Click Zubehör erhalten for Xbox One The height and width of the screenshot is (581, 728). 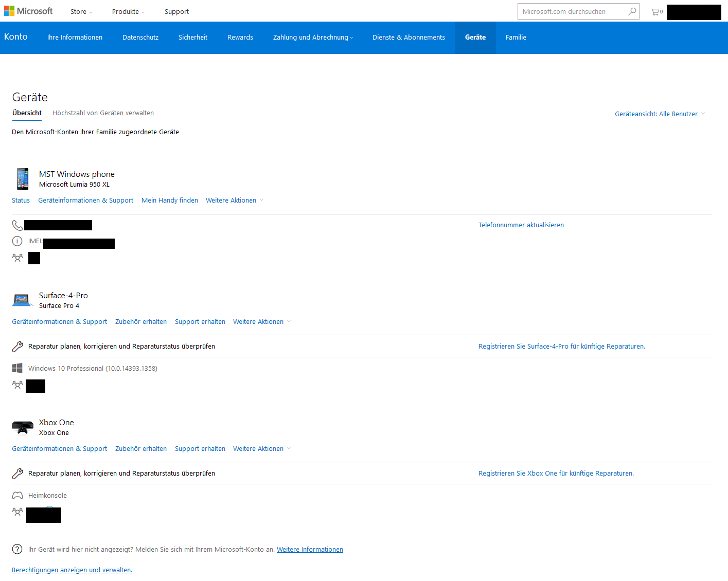[141, 449]
